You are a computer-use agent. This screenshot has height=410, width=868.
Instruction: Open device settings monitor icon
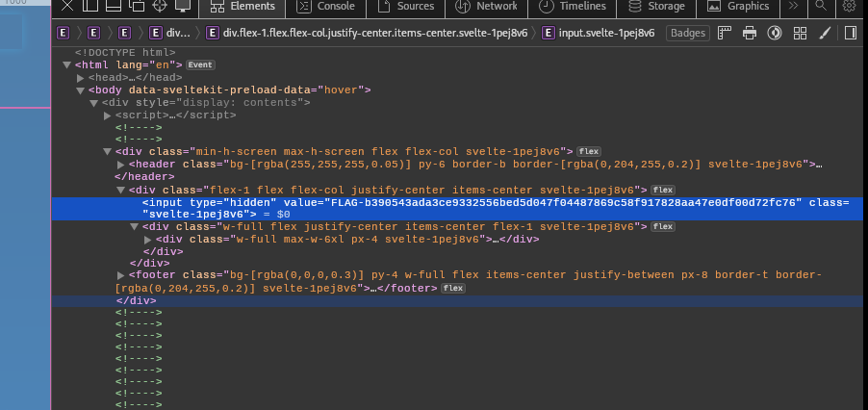pos(183,6)
